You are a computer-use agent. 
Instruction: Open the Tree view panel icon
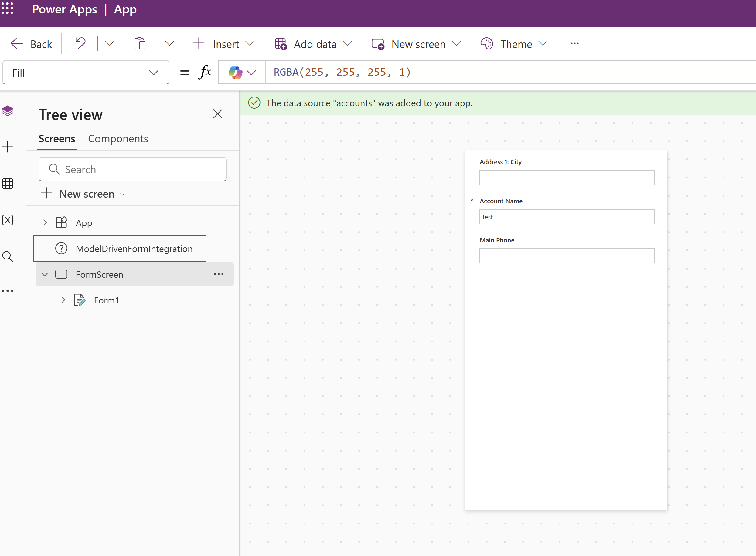click(7, 111)
